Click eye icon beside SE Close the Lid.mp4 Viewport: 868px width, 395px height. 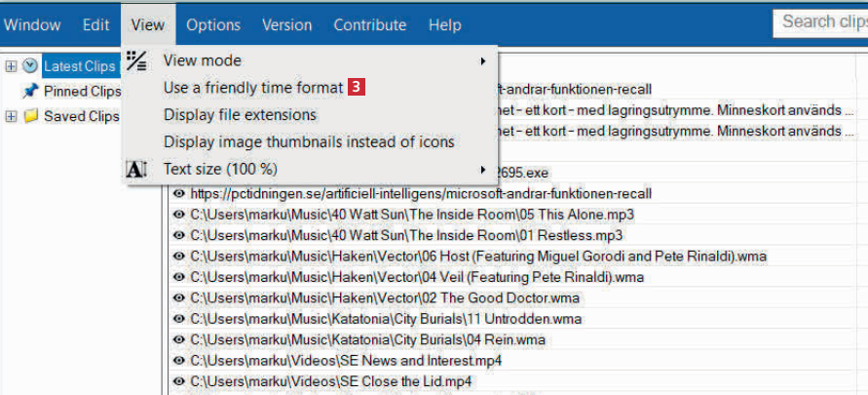click(x=178, y=381)
